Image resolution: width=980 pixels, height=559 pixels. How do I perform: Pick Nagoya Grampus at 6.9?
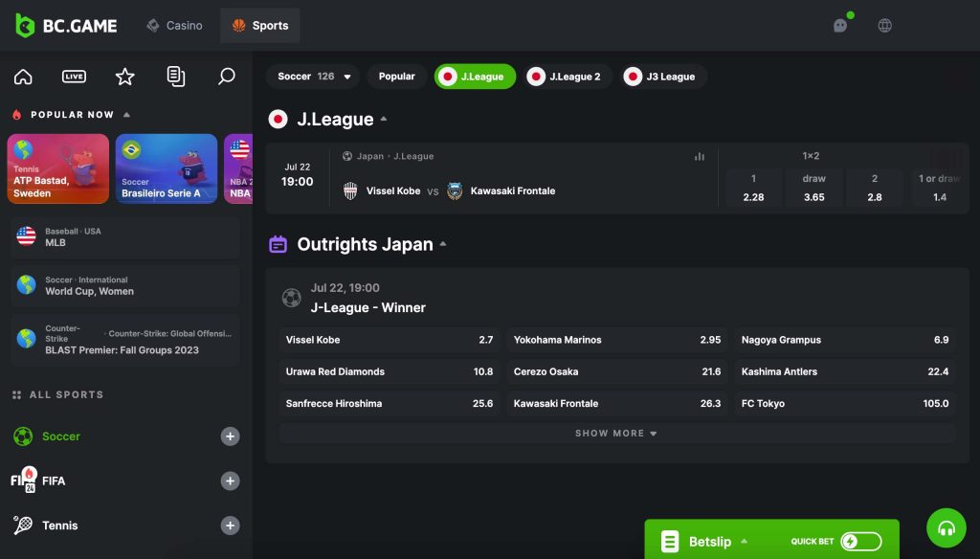(x=845, y=340)
